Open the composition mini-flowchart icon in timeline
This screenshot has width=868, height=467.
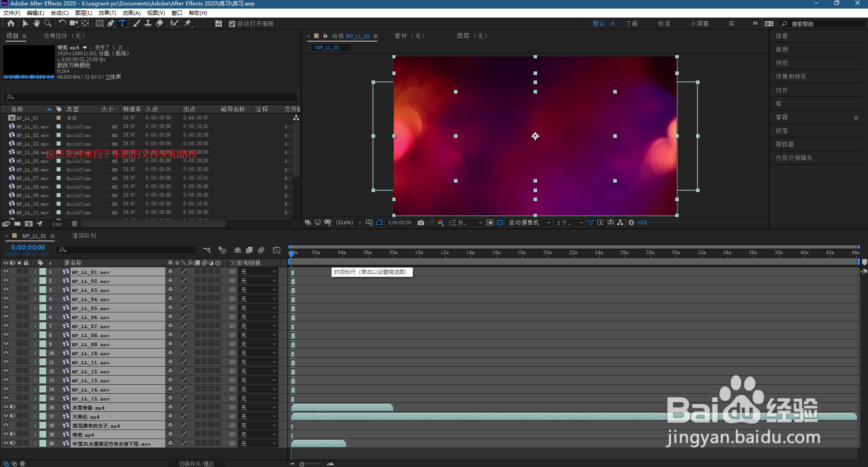click(207, 250)
